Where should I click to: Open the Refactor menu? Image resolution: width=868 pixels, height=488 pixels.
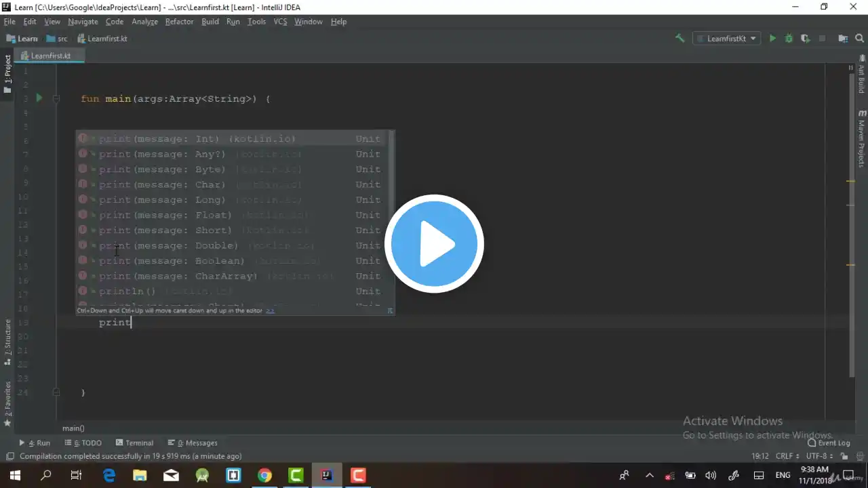(180, 22)
